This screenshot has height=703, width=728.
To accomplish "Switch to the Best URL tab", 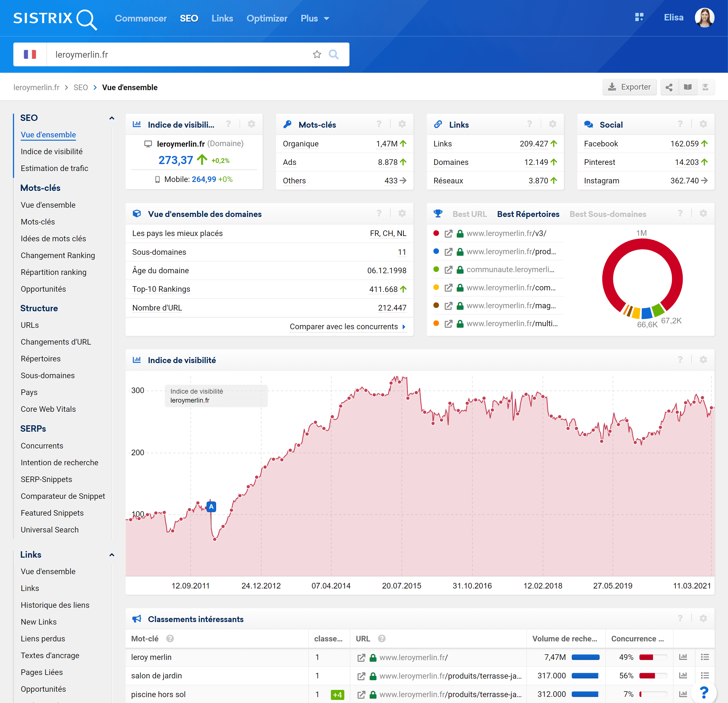I will tap(470, 214).
